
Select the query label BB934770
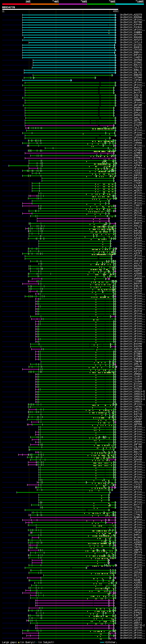(8, 8)
